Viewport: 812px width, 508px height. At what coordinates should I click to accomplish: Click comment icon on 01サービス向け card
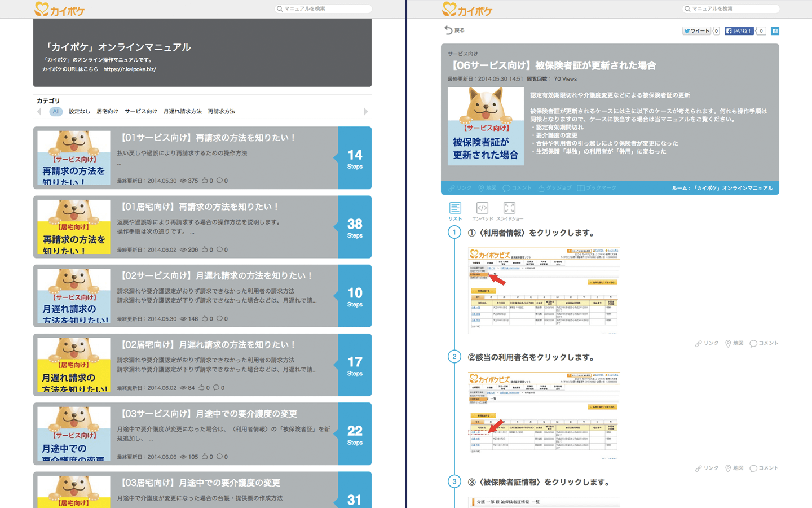point(219,181)
